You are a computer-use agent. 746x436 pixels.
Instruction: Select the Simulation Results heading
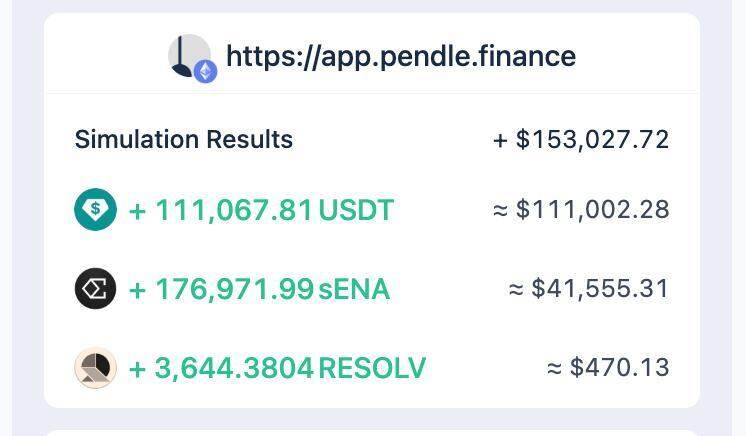point(184,139)
